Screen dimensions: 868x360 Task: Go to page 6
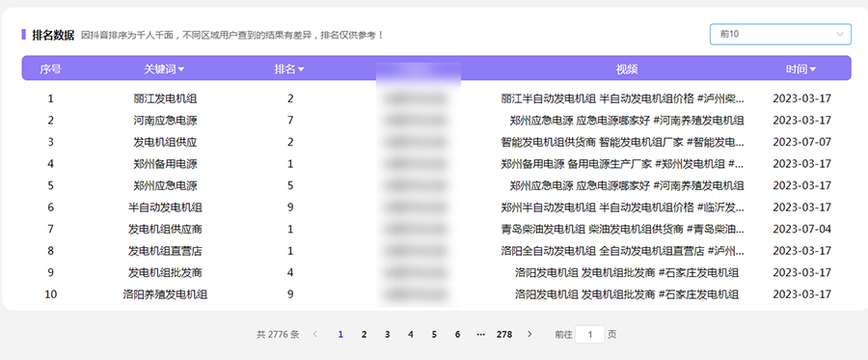point(457,335)
